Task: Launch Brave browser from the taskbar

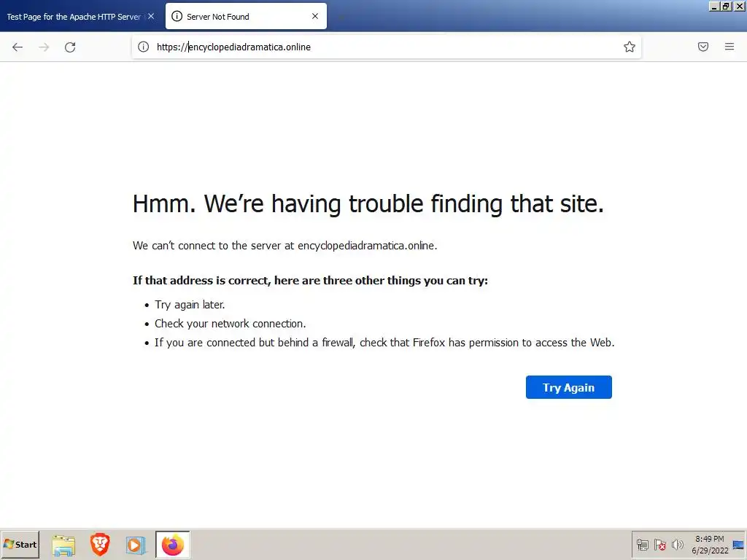Action: [x=100, y=545]
